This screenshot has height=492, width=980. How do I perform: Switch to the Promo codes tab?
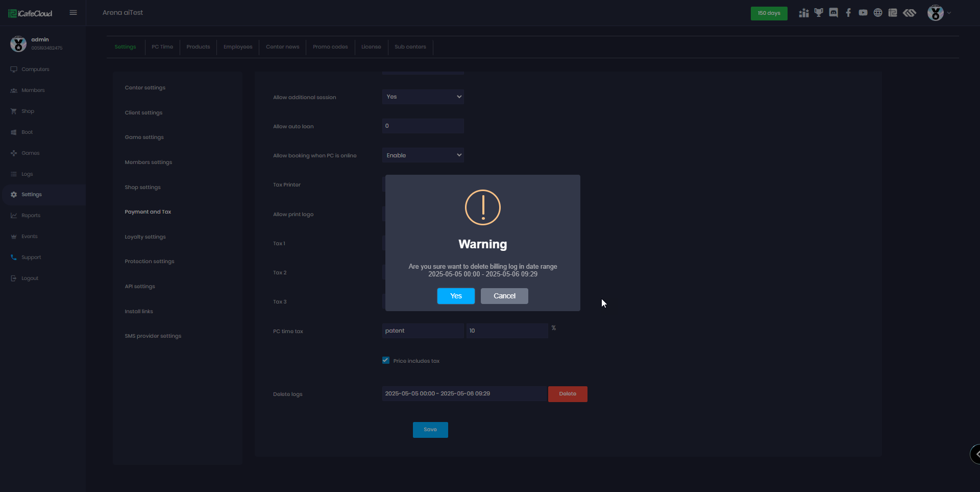click(x=331, y=47)
